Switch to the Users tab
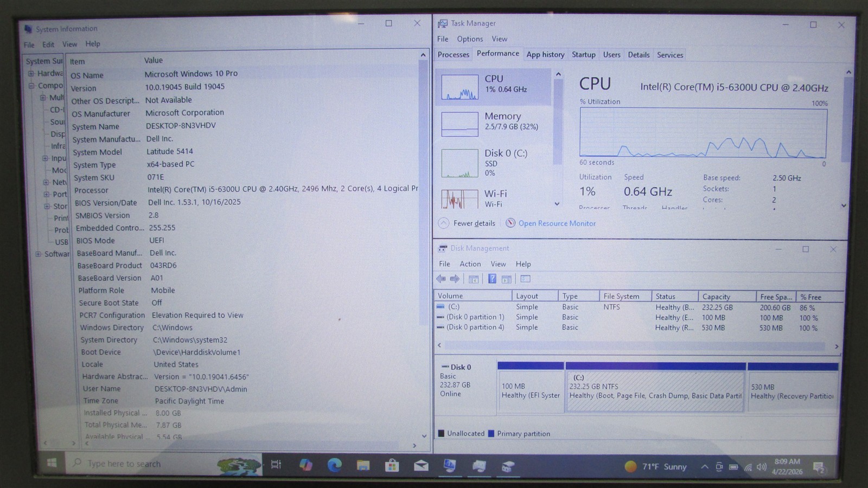Image resolution: width=868 pixels, height=488 pixels. pyautogui.click(x=611, y=55)
